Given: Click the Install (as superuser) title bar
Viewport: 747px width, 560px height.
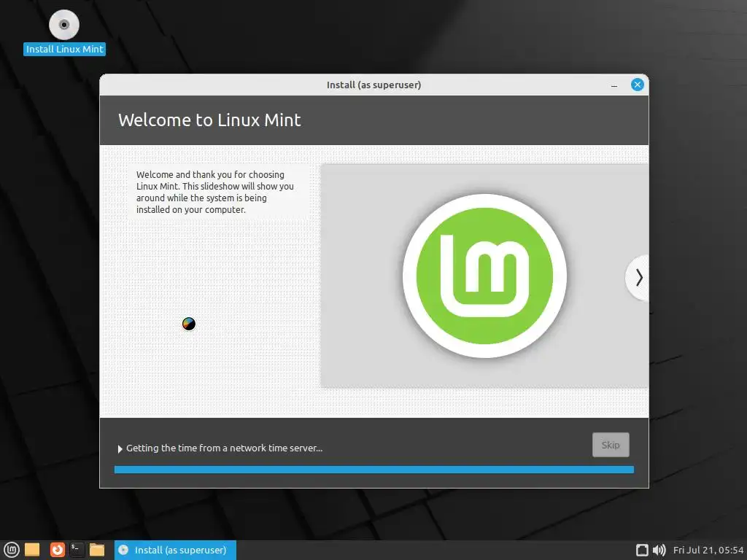Looking at the screenshot, I should (374, 85).
